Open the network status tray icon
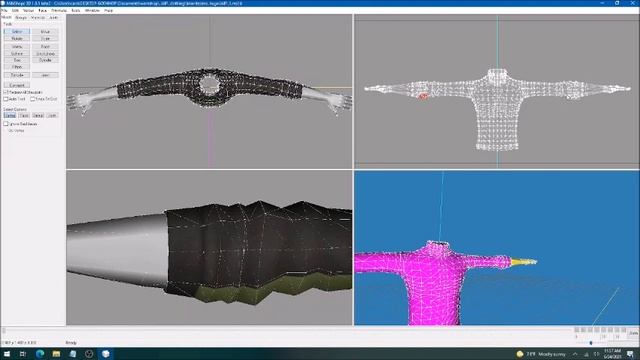 pos(586,354)
